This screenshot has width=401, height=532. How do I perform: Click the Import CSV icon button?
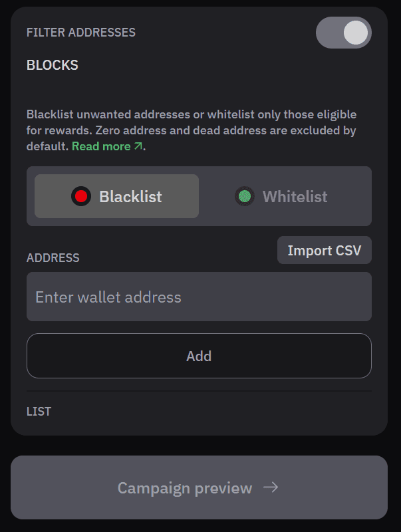click(325, 250)
